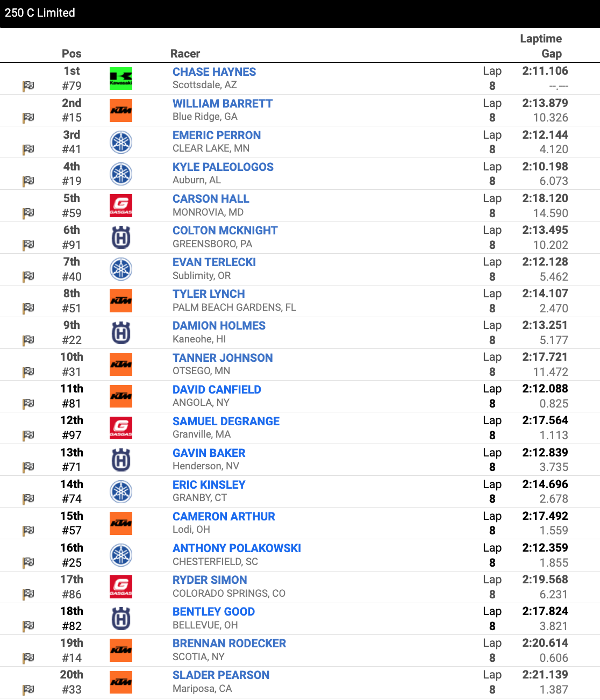Sort results by the Pos column header

pyautogui.click(x=72, y=54)
